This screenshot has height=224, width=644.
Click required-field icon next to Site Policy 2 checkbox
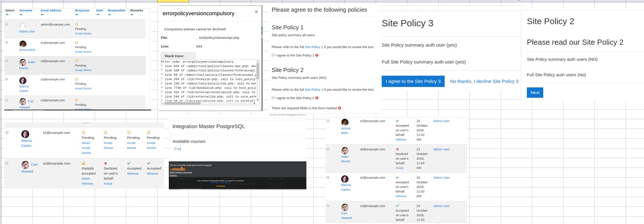coord(317,98)
